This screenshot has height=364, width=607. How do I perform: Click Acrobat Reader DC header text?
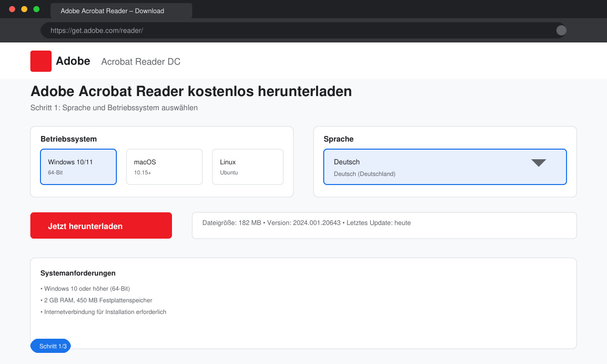[141, 62]
